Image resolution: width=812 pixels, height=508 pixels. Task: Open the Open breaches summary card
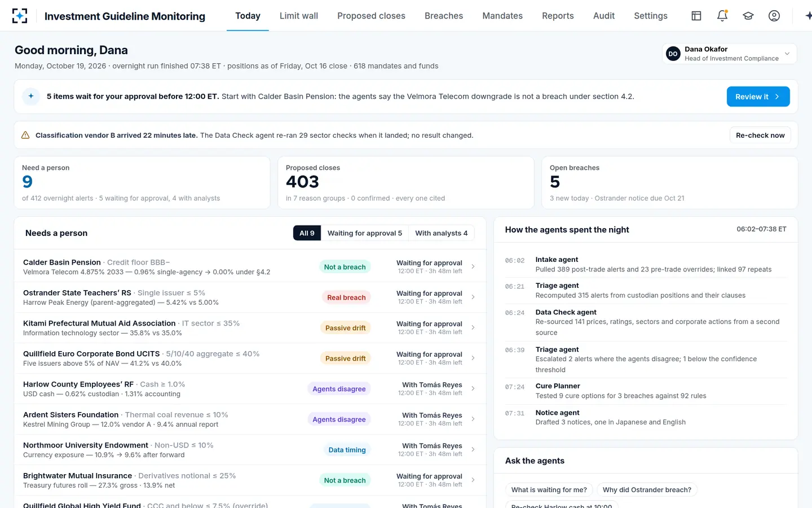[670, 183]
